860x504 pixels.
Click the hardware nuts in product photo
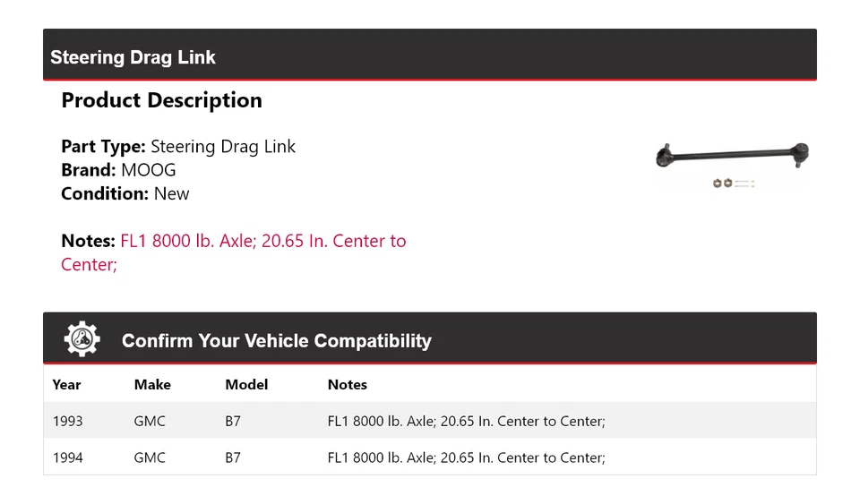[x=723, y=184]
